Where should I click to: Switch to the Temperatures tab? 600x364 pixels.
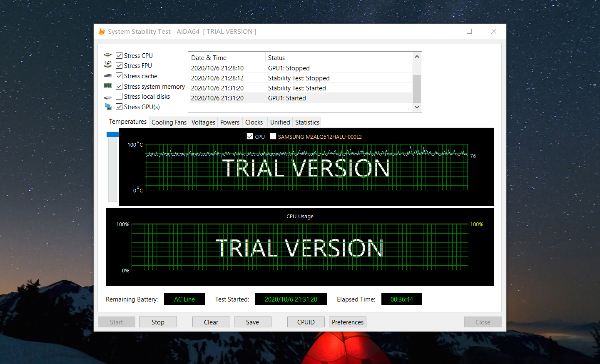pyautogui.click(x=128, y=122)
